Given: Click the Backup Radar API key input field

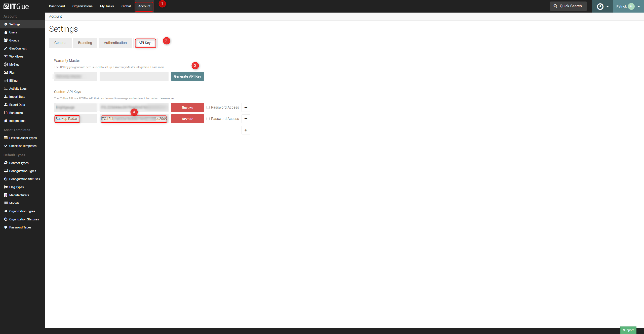Looking at the screenshot, I should [134, 118].
